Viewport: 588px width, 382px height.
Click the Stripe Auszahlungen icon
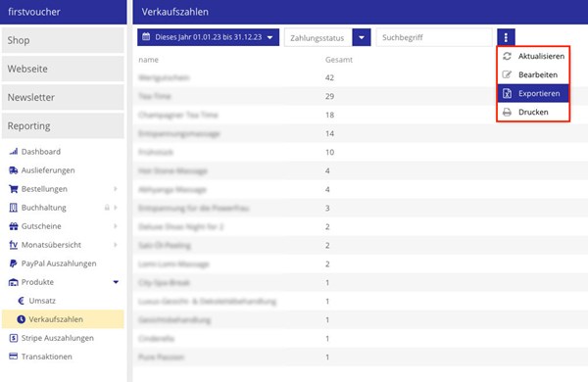(x=14, y=338)
